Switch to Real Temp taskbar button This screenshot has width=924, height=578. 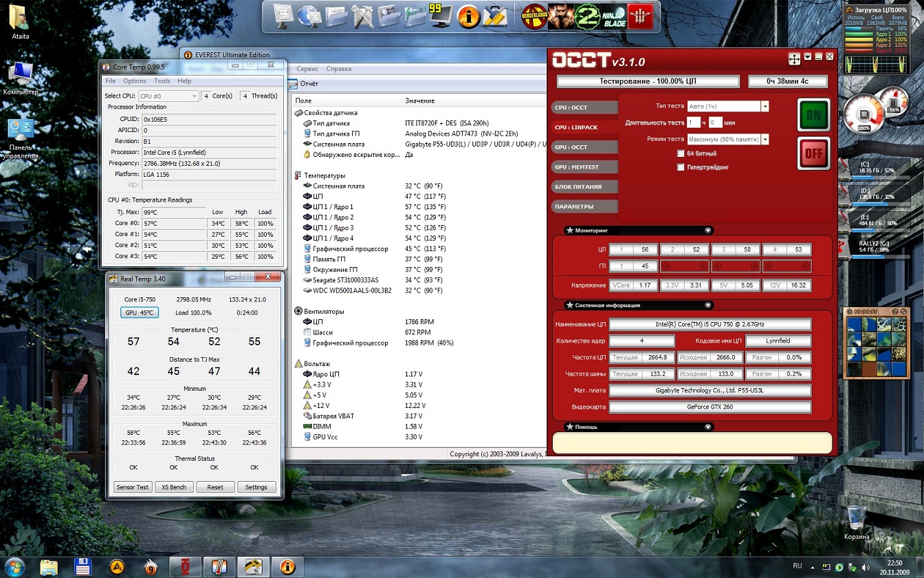coord(254,567)
